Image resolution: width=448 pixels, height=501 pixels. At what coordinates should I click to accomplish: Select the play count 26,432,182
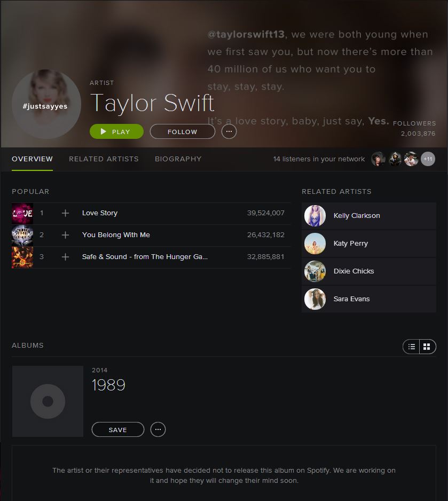(x=266, y=235)
